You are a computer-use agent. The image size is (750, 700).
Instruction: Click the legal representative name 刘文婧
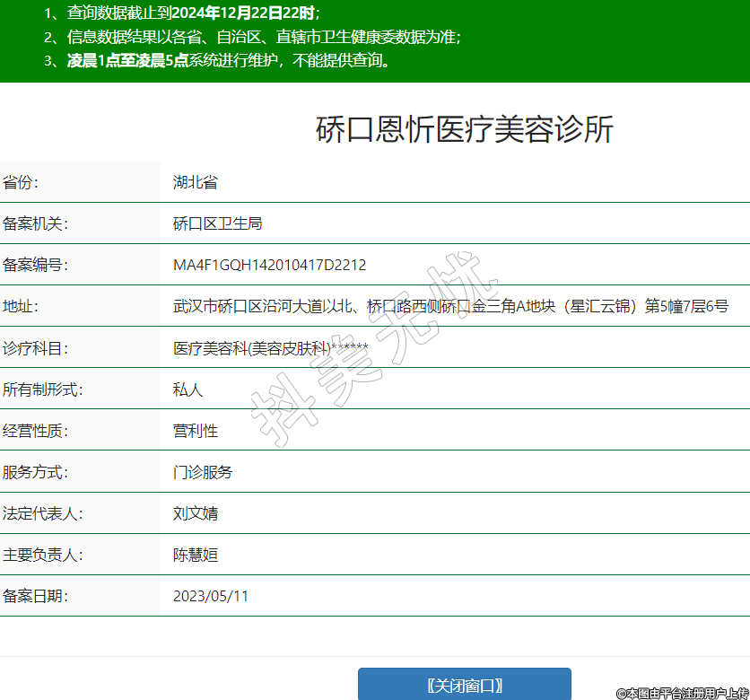click(x=196, y=513)
